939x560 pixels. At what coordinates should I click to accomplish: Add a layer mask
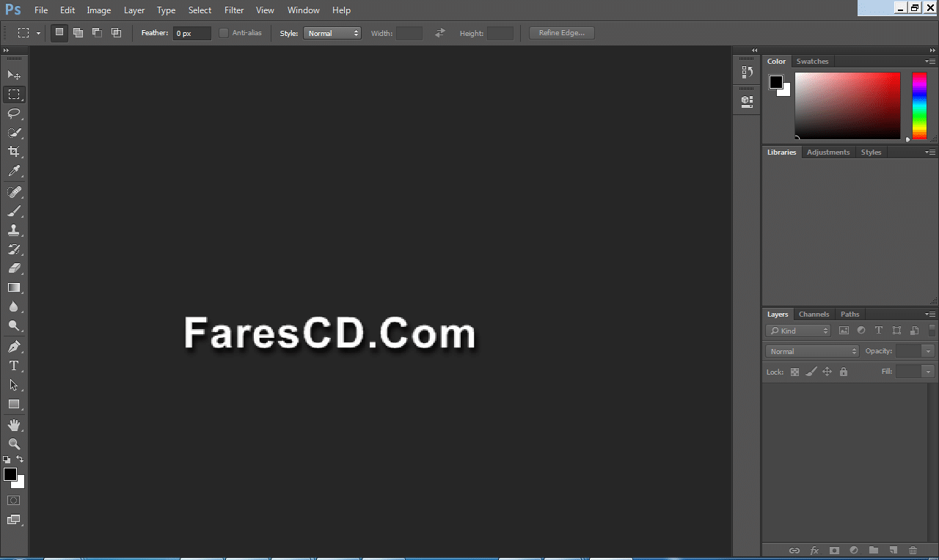(834, 550)
